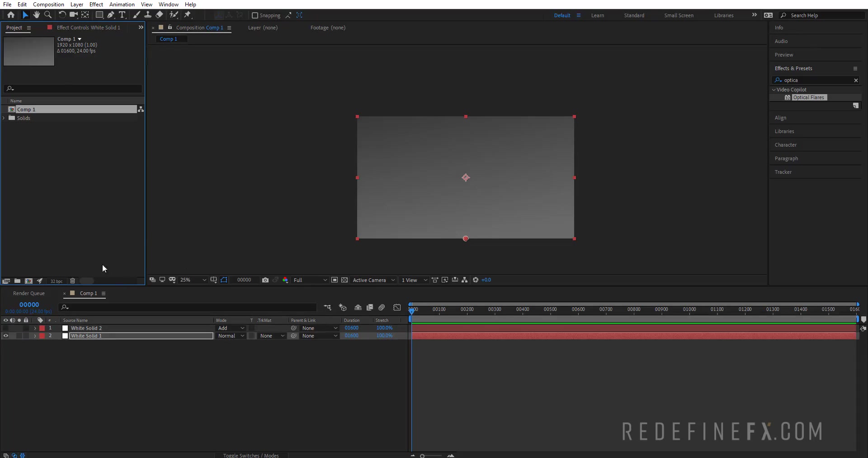Image resolution: width=868 pixels, height=458 pixels.
Task: Open the Active Camera dropdown
Action: tap(374, 280)
